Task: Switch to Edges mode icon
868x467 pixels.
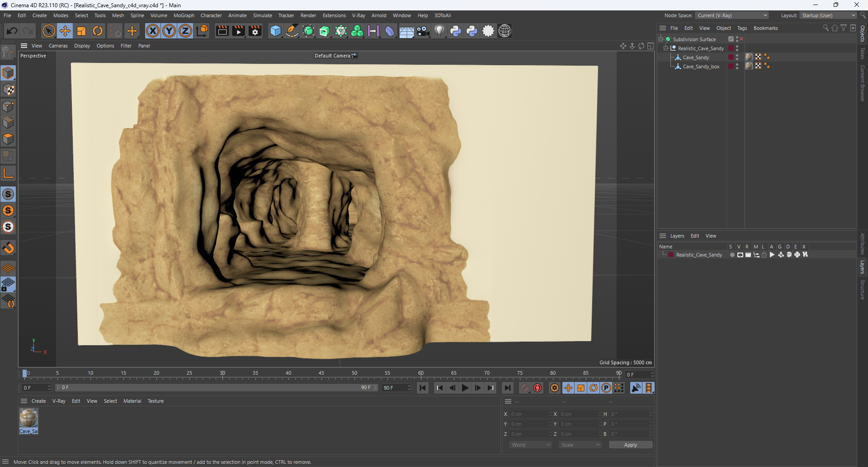Action: click(9, 123)
